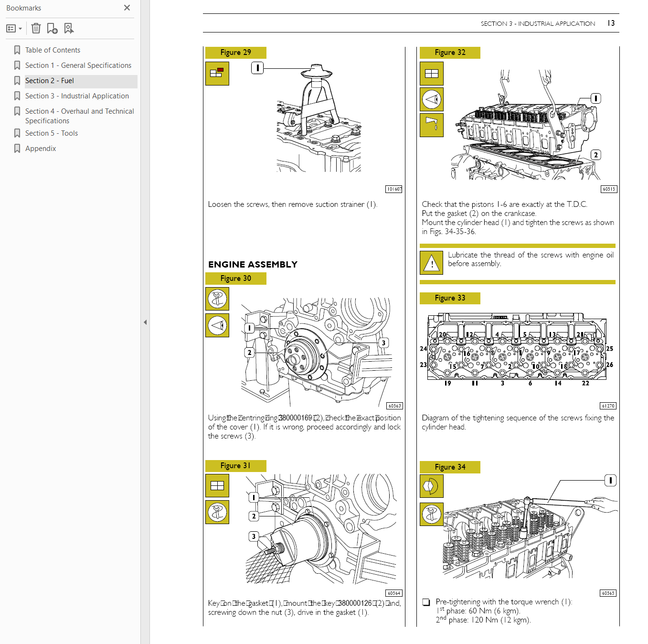648x644 pixels.
Task: Click the Figure 29 label
Action: click(x=235, y=53)
